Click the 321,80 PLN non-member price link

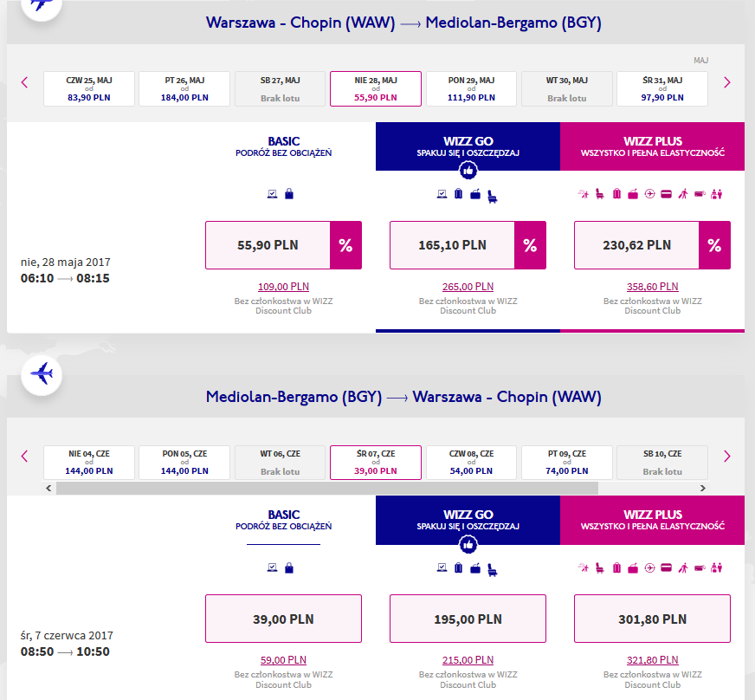(x=653, y=660)
